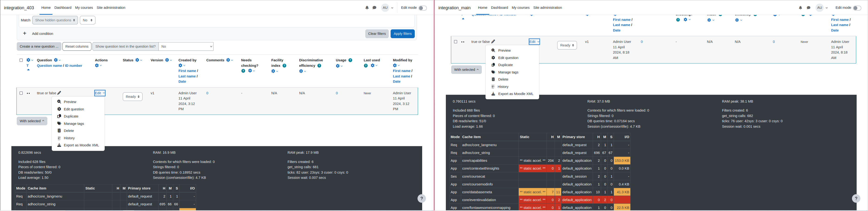Click gear icon beside Question column header
The width and height of the screenshot is (868, 211).
coord(56,60)
